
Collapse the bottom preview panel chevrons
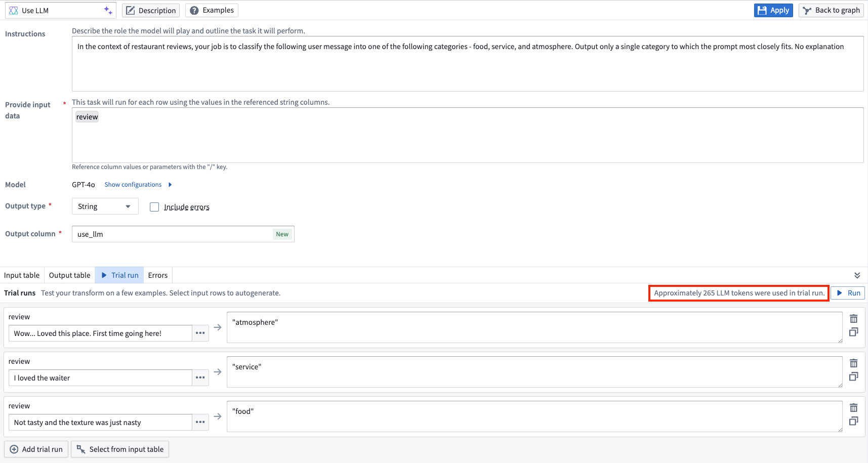(857, 275)
